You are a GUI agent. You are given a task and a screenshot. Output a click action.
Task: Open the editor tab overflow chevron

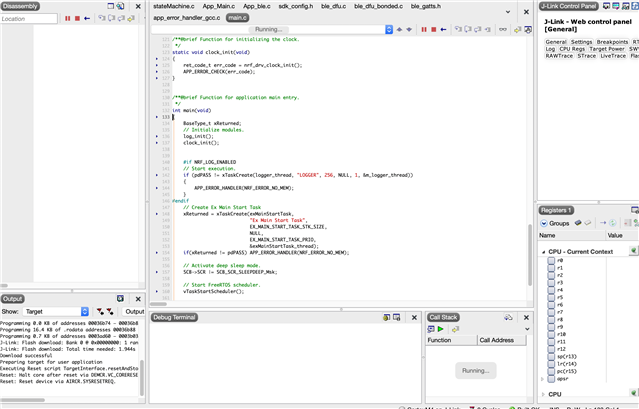click(508, 12)
